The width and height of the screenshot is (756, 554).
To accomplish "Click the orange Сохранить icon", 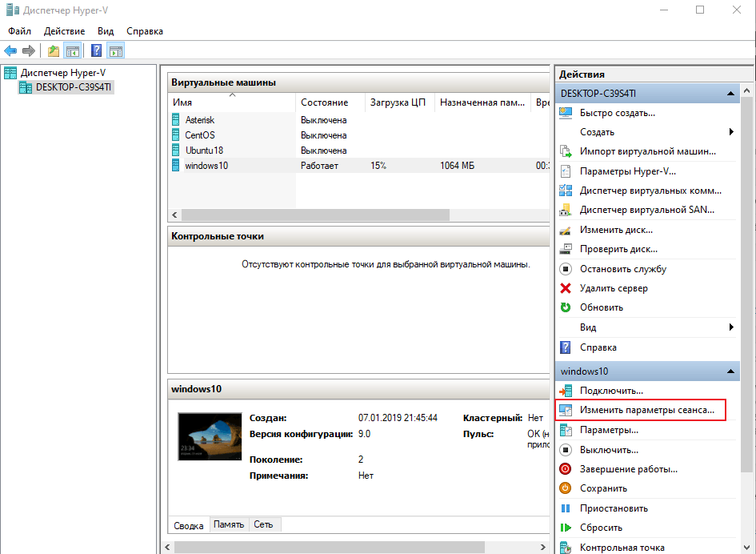I will 566,488.
